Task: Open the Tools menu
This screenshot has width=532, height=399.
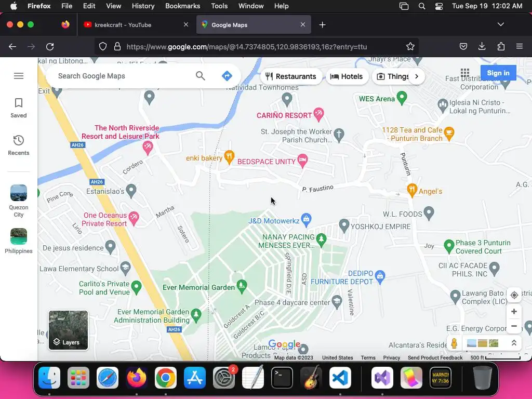Action: pos(219,6)
